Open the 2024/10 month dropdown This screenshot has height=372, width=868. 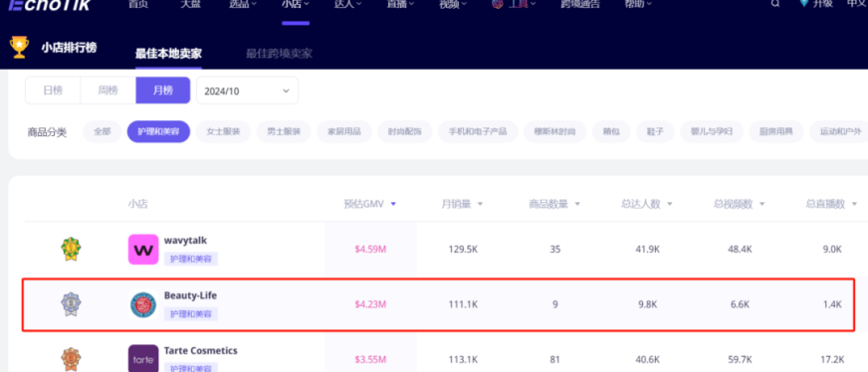pyautogui.click(x=248, y=91)
